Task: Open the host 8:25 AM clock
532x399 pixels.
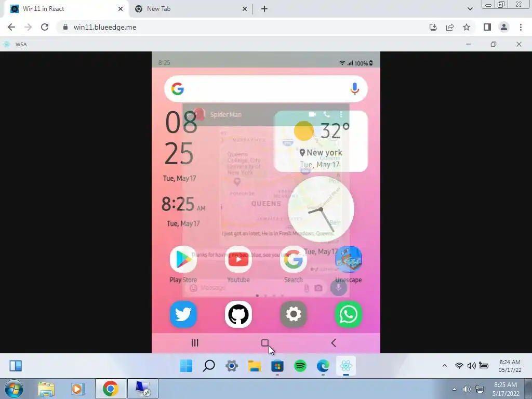Action: pyautogui.click(x=506, y=389)
